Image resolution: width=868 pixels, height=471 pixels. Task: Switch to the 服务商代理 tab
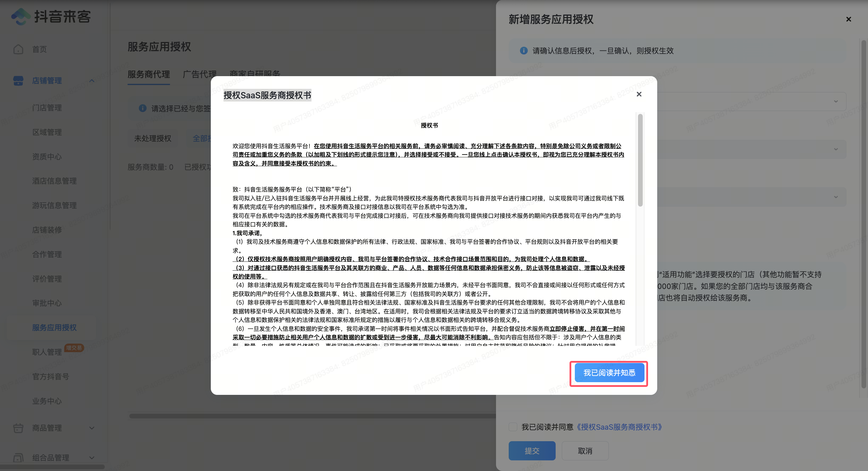tap(149, 74)
